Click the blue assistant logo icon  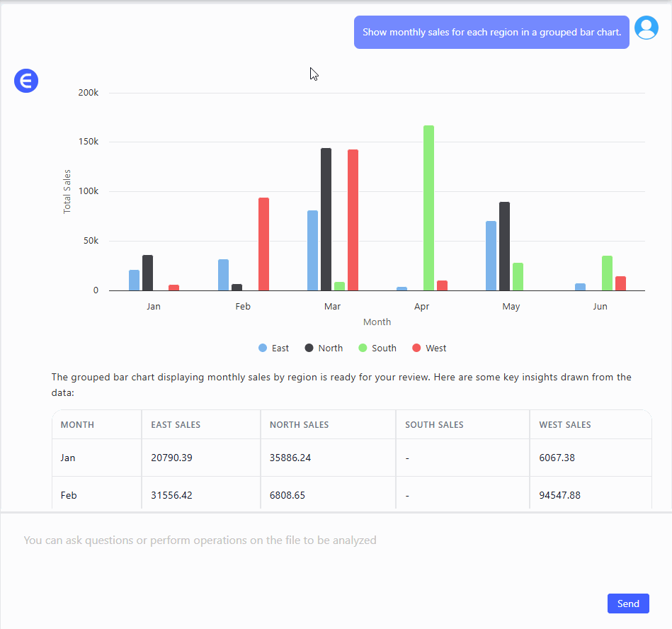[x=26, y=81]
